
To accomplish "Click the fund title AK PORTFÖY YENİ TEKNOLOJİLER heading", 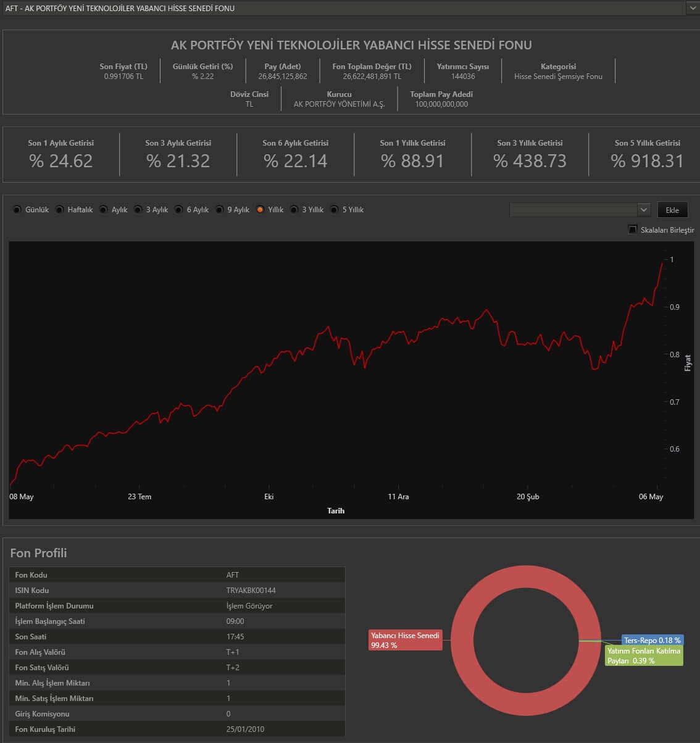I will click(x=351, y=45).
